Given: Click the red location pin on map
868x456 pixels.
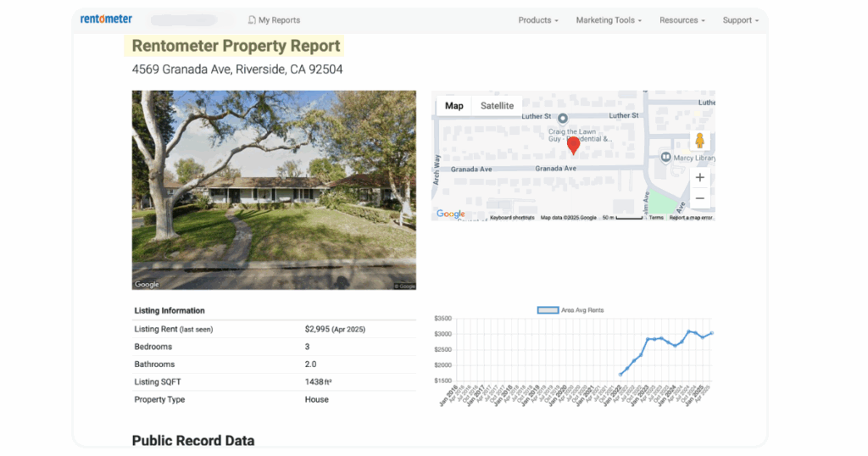Looking at the screenshot, I should [x=573, y=146].
